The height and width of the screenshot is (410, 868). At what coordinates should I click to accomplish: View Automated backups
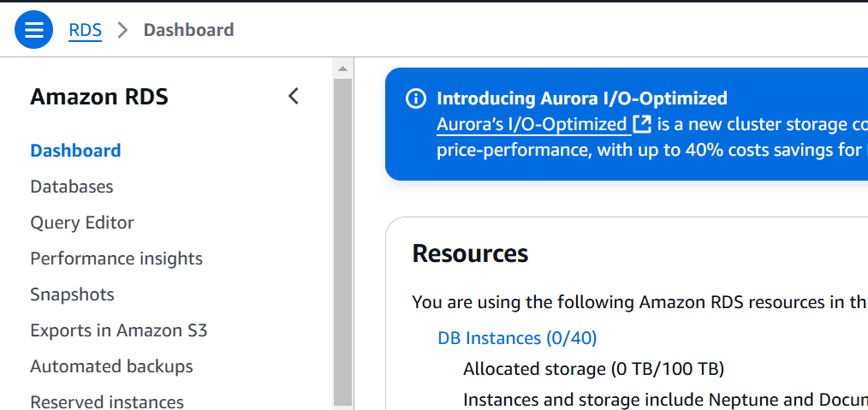[x=112, y=366]
